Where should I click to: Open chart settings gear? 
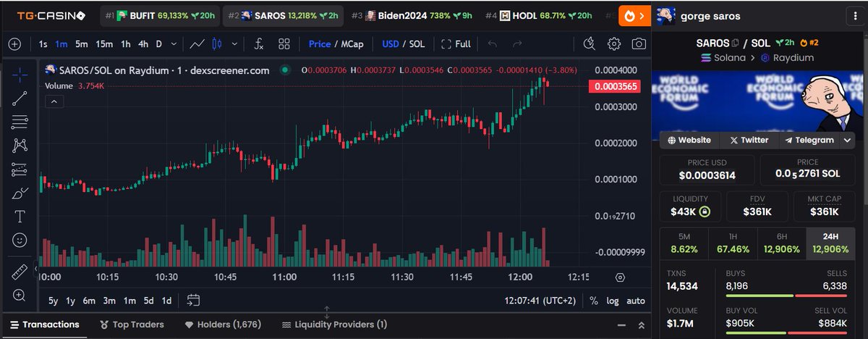614,44
